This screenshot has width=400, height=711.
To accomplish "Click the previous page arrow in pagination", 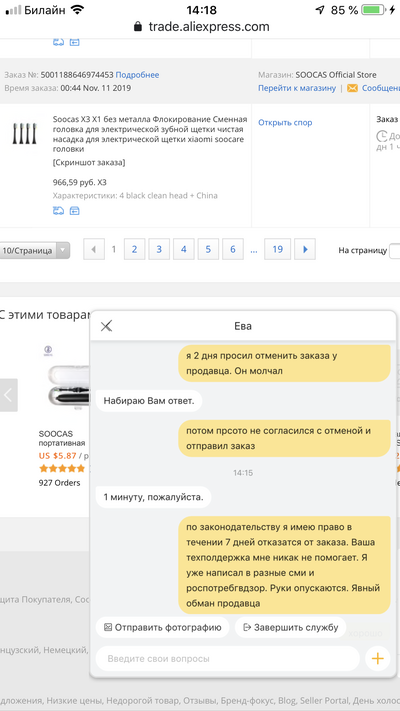I will [x=94, y=249].
